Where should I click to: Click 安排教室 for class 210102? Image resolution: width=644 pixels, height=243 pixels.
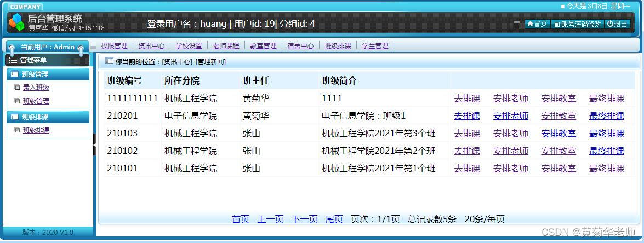(x=558, y=151)
